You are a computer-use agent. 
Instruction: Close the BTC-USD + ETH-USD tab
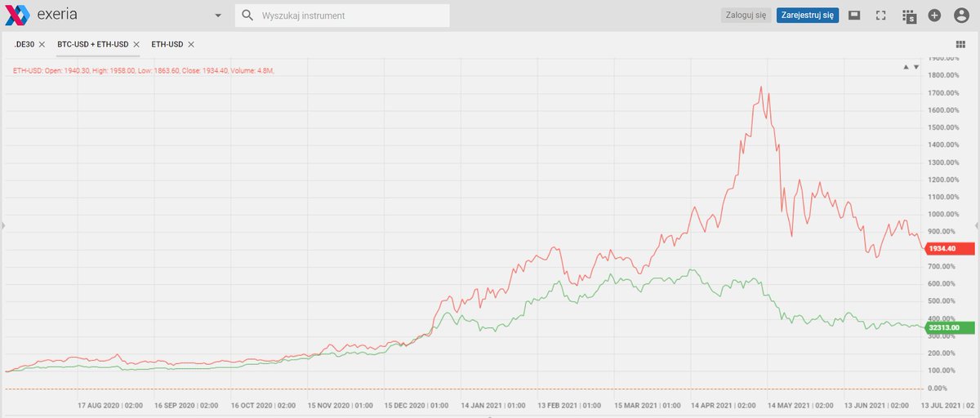click(x=136, y=44)
